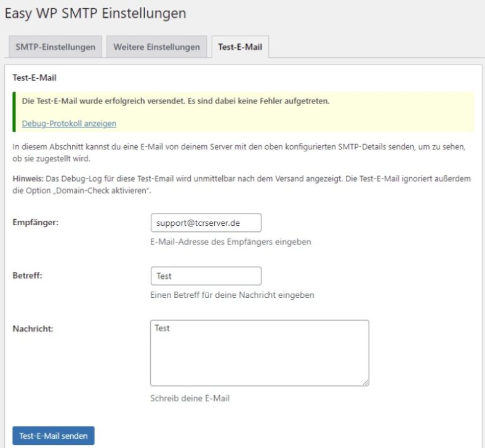Select the active Test-E-Mail tab
485x448 pixels.
click(239, 47)
